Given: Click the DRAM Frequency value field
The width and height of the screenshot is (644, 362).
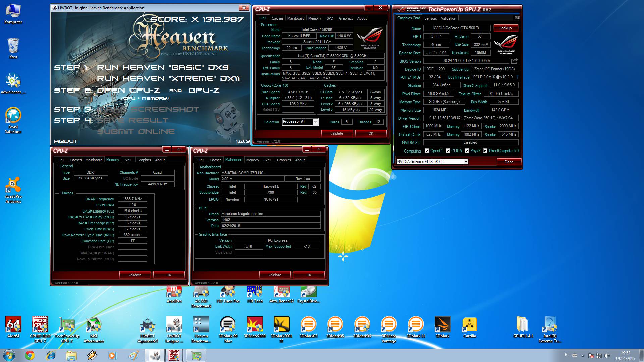Looking at the screenshot, I should tap(132, 199).
